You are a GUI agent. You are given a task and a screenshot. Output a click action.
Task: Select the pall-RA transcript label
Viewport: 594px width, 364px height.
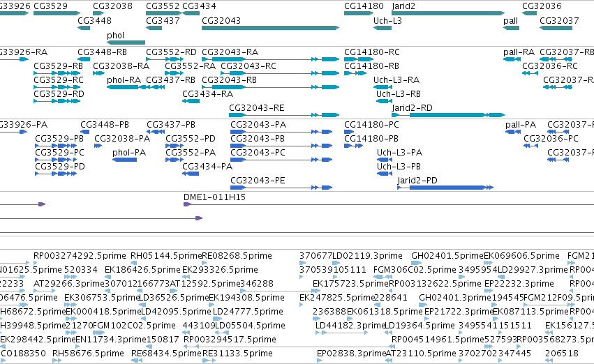click(x=519, y=52)
